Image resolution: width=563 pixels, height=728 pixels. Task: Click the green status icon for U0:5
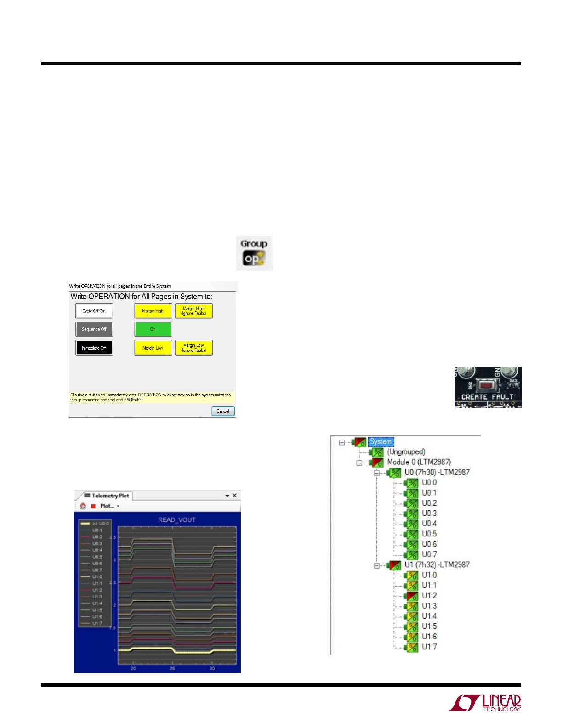[x=412, y=534]
